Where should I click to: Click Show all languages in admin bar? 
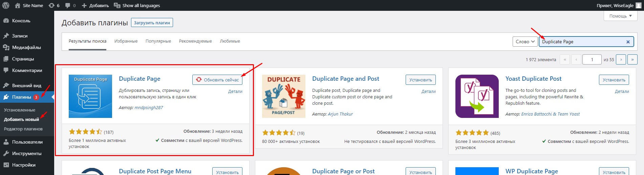pos(137,5)
